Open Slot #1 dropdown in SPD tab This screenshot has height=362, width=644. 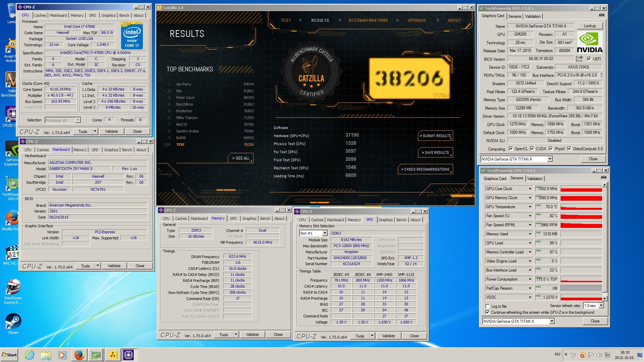325,233
